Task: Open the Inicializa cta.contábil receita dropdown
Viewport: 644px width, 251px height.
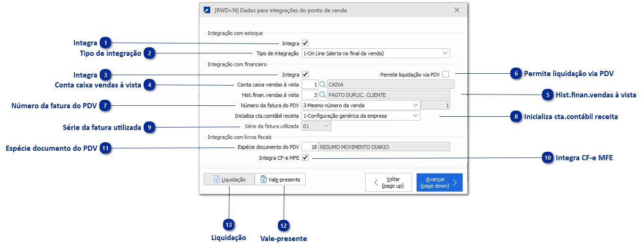Action: 361,115
